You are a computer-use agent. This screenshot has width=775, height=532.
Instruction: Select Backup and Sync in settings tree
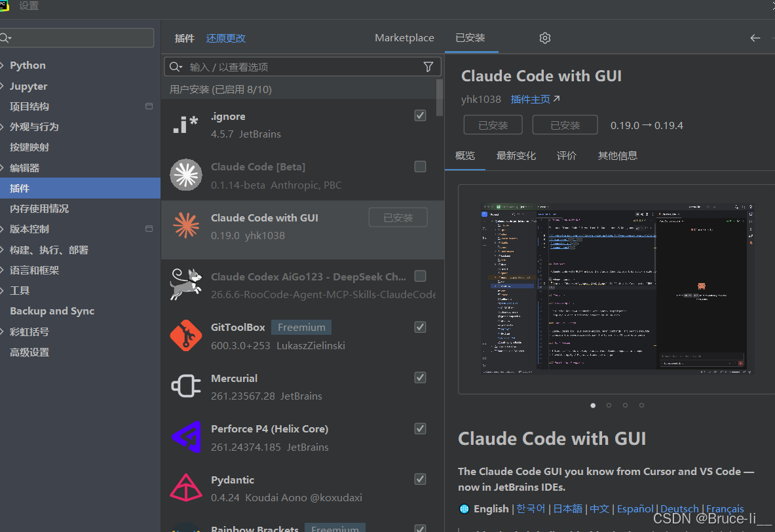(52, 311)
